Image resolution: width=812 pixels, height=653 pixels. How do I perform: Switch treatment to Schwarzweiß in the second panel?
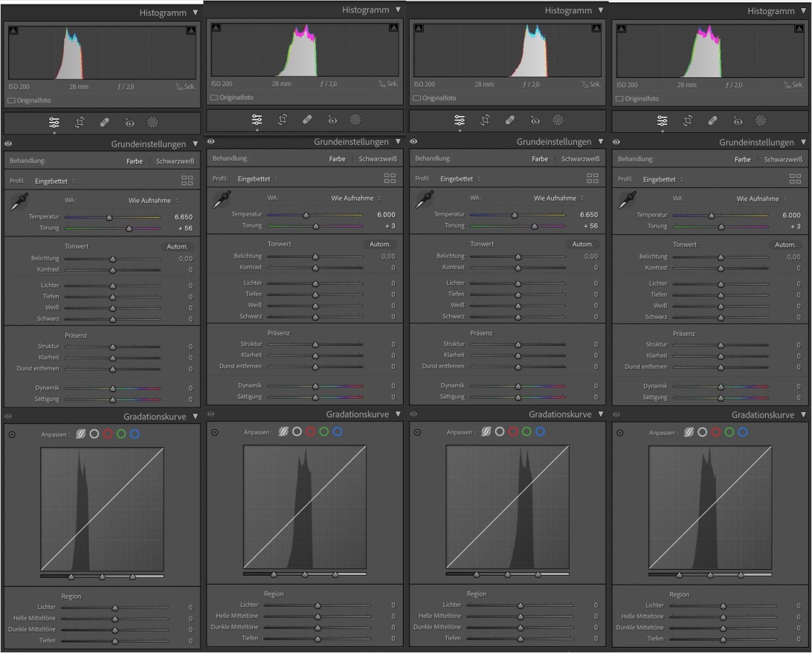click(x=378, y=158)
